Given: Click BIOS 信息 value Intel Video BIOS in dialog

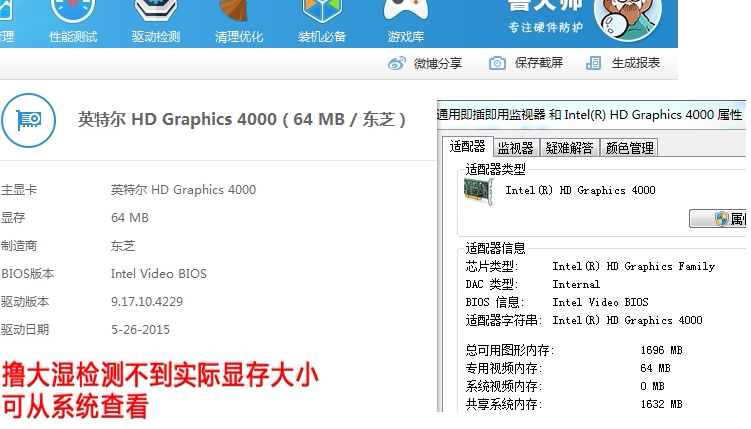Looking at the screenshot, I should click(x=601, y=303).
